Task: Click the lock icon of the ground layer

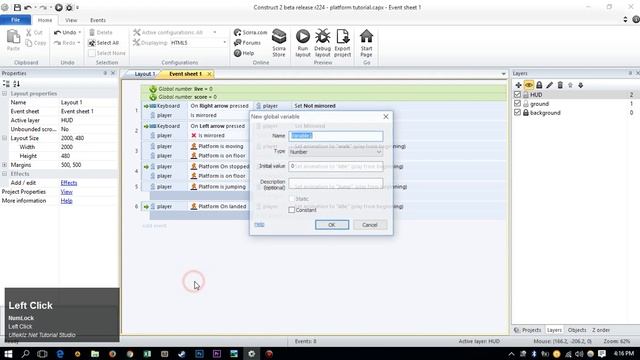Action: 526,104
